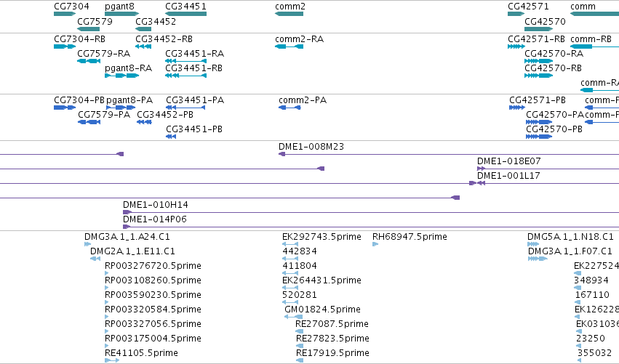Click the pgant8 gene glyph

[x=122, y=14]
